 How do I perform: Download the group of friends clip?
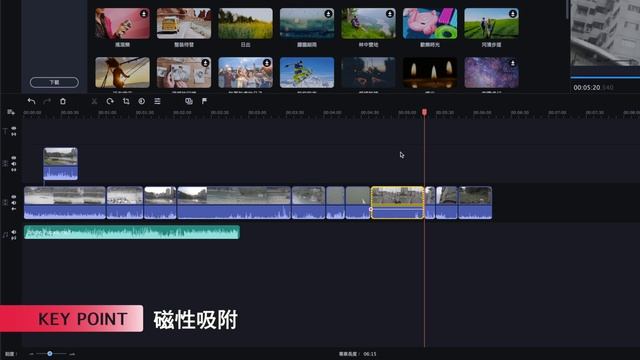point(267,63)
